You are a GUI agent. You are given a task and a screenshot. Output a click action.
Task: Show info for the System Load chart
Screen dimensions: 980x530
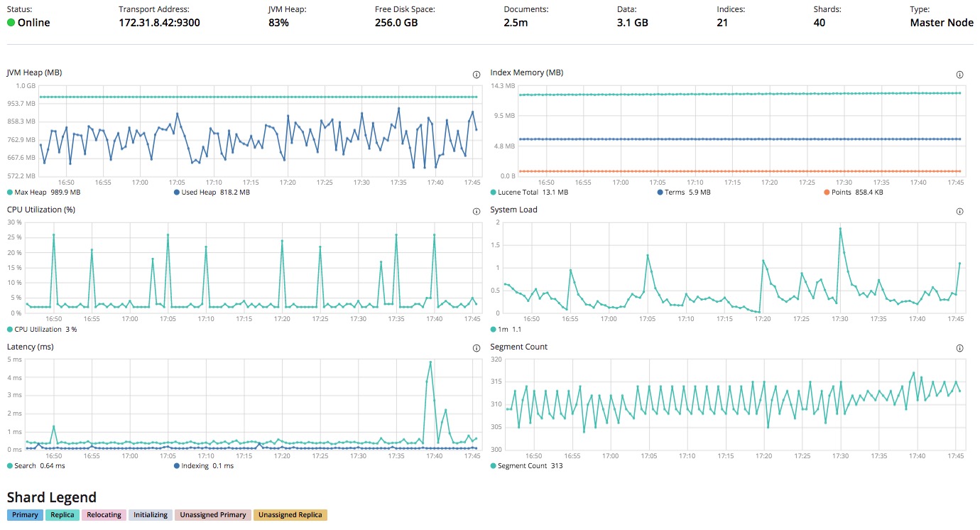tap(959, 212)
